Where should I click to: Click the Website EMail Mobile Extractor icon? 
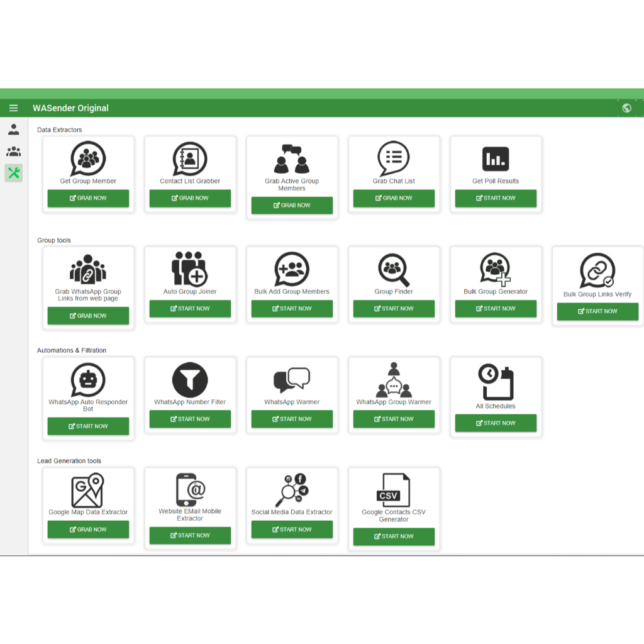[x=190, y=490]
